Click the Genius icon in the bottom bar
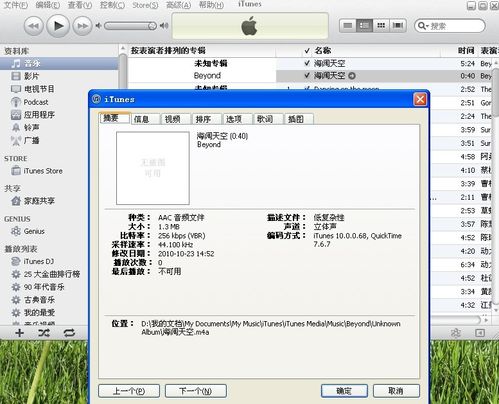The height and width of the screenshot is (404, 499). (456, 333)
